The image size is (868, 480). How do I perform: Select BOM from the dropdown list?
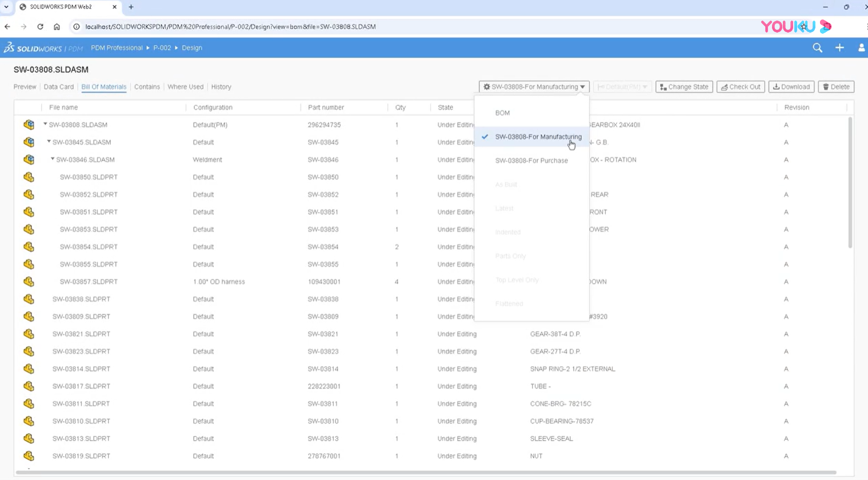click(x=531, y=113)
